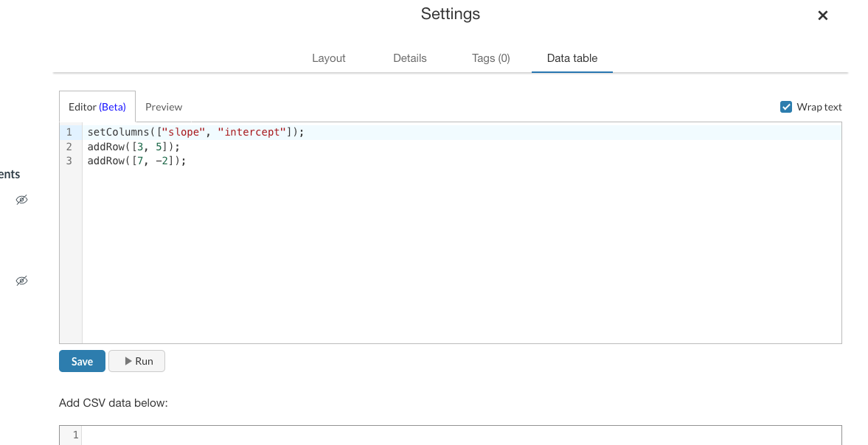Toggle visibility of the first sidebar component
Screen dimensions: 868x445
tap(21, 199)
